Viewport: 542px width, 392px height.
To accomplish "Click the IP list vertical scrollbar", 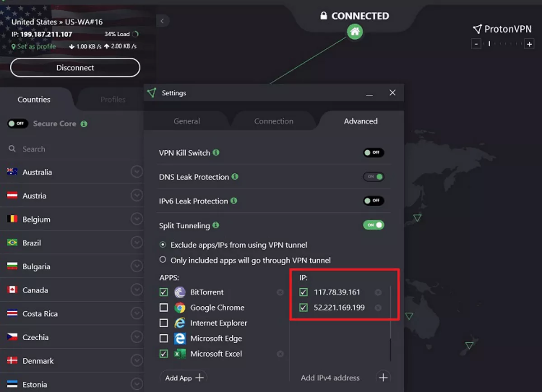I will click(390, 323).
